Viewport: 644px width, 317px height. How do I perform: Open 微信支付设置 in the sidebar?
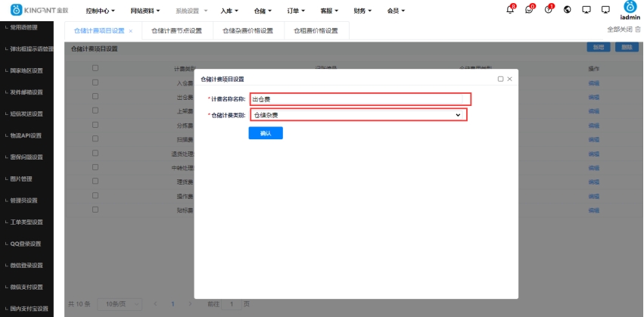26,287
